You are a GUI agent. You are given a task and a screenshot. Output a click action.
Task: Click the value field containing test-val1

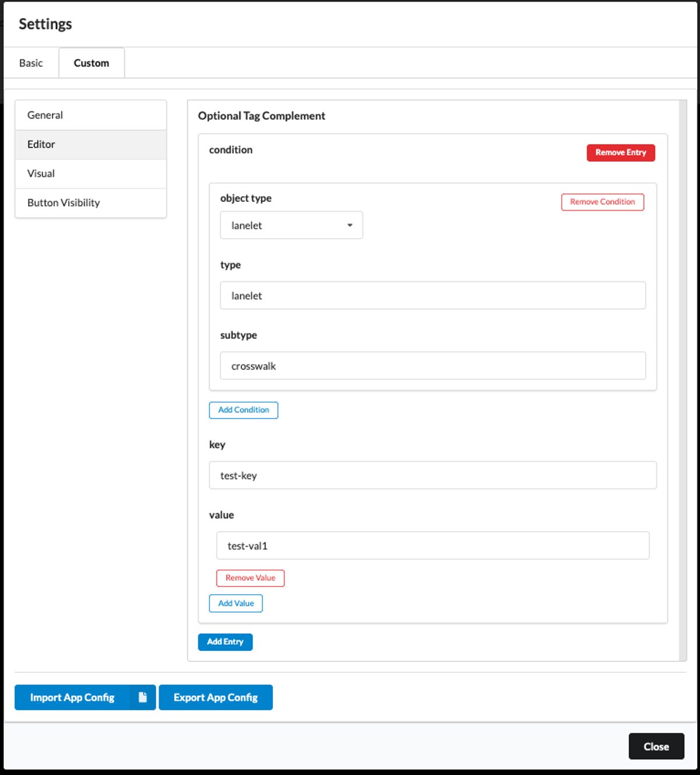[433, 546]
